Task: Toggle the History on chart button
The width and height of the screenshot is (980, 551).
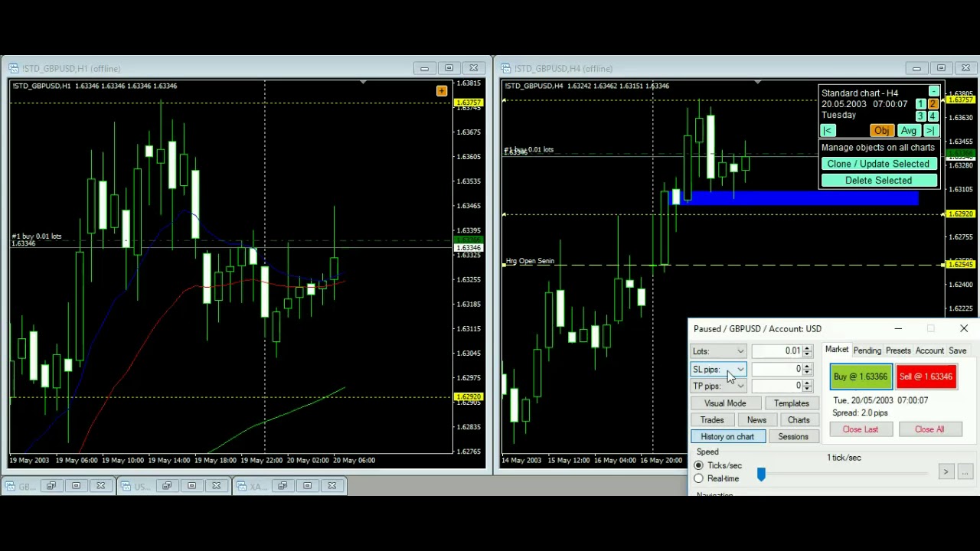Action: (727, 437)
